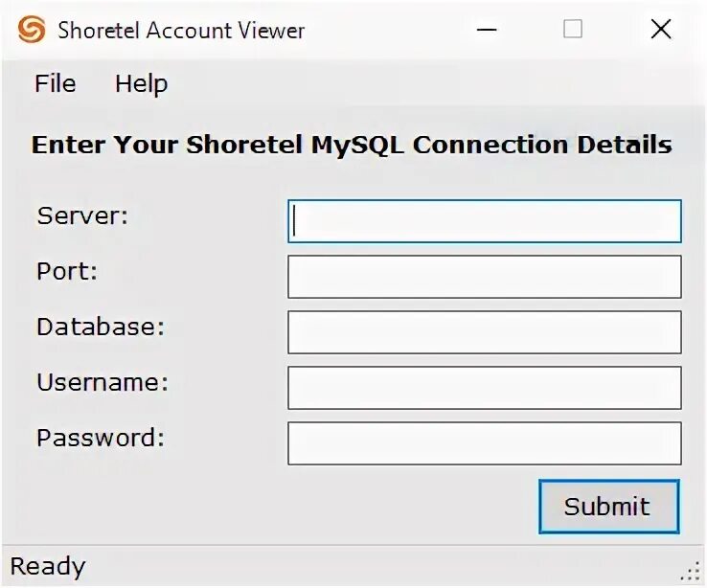The image size is (707, 588).
Task: Click into the Port input box
Action: 484,277
